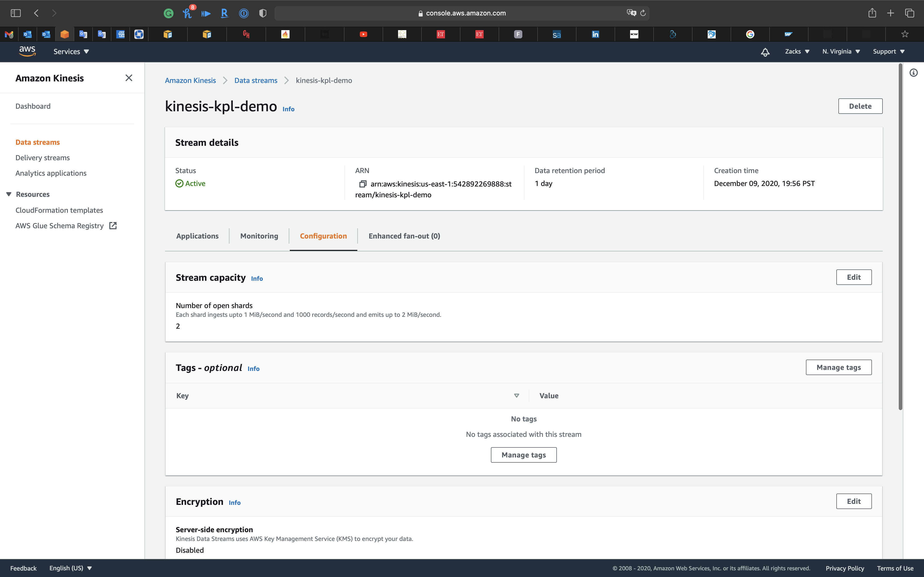Close the Amazon Kinesis side panel

pyautogui.click(x=129, y=78)
